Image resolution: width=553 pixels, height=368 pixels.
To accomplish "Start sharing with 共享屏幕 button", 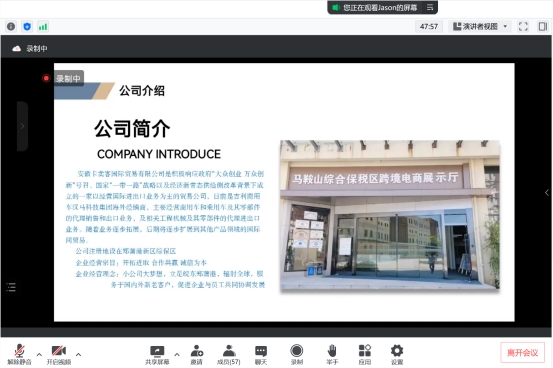I will (x=157, y=355).
